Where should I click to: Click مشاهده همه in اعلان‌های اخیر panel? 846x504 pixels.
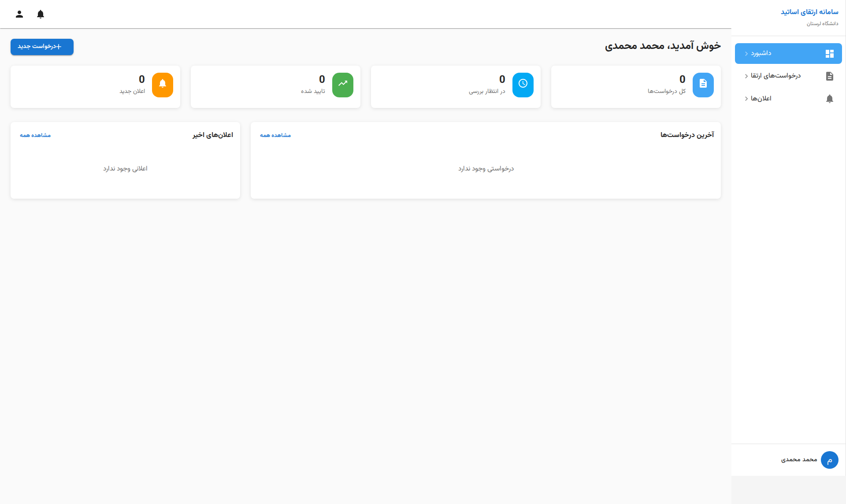coord(35,135)
